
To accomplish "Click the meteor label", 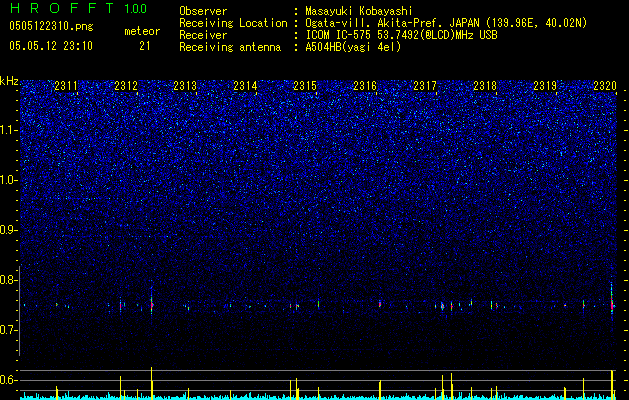I will point(142,31).
